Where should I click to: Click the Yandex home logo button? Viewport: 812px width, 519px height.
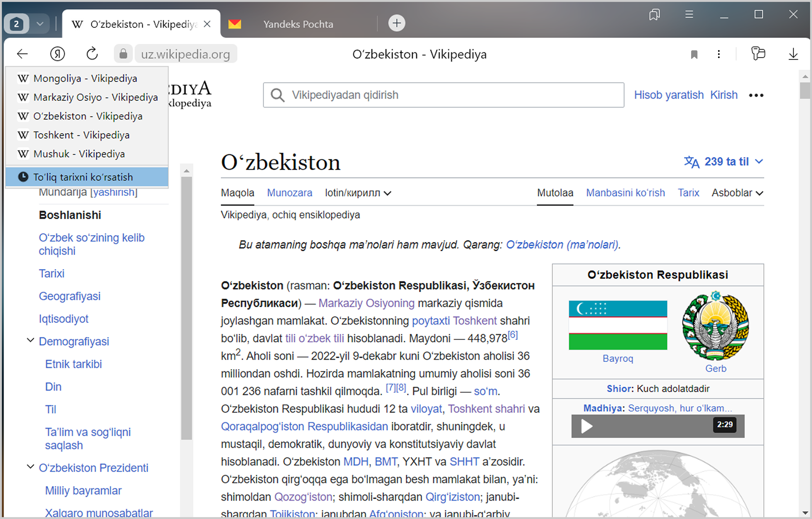(57, 54)
